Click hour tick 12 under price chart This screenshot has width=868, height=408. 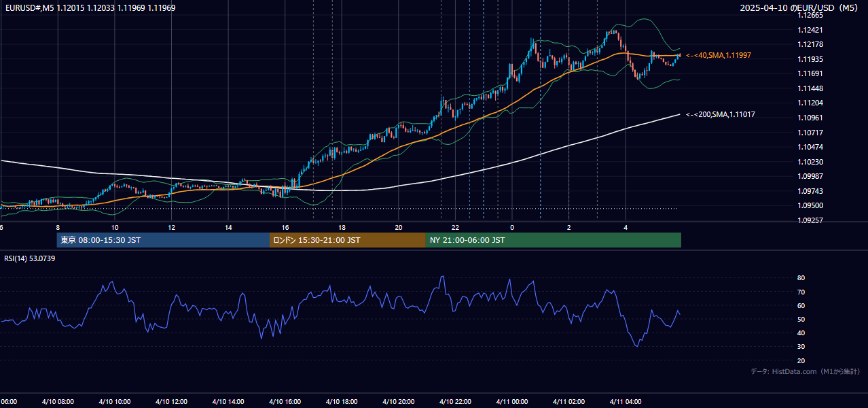(171, 227)
